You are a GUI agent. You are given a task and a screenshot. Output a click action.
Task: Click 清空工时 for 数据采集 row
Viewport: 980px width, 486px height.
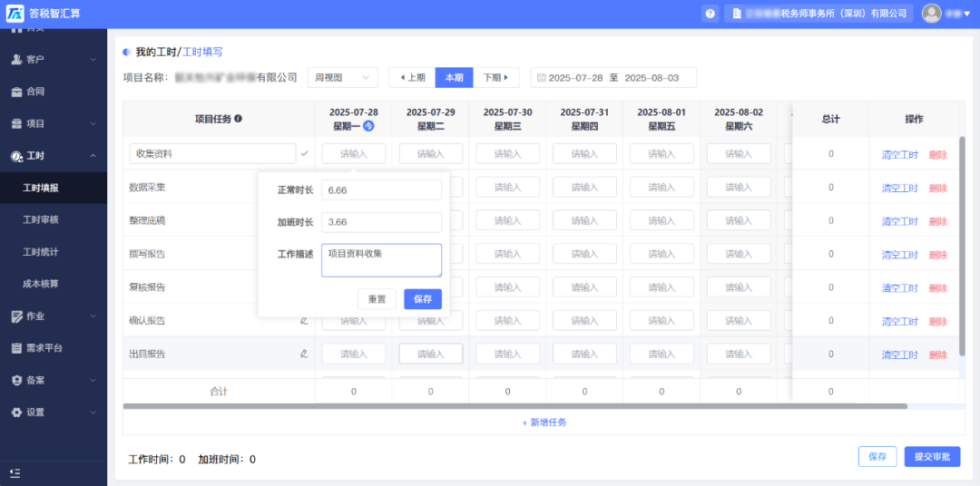(x=900, y=188)
